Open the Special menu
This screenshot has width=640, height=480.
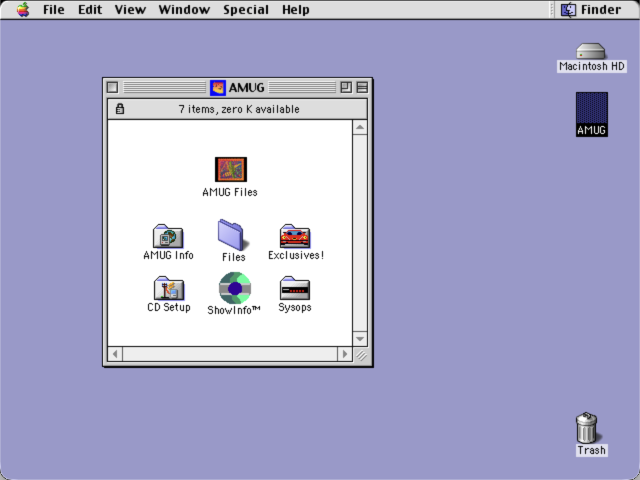(246, 9)
